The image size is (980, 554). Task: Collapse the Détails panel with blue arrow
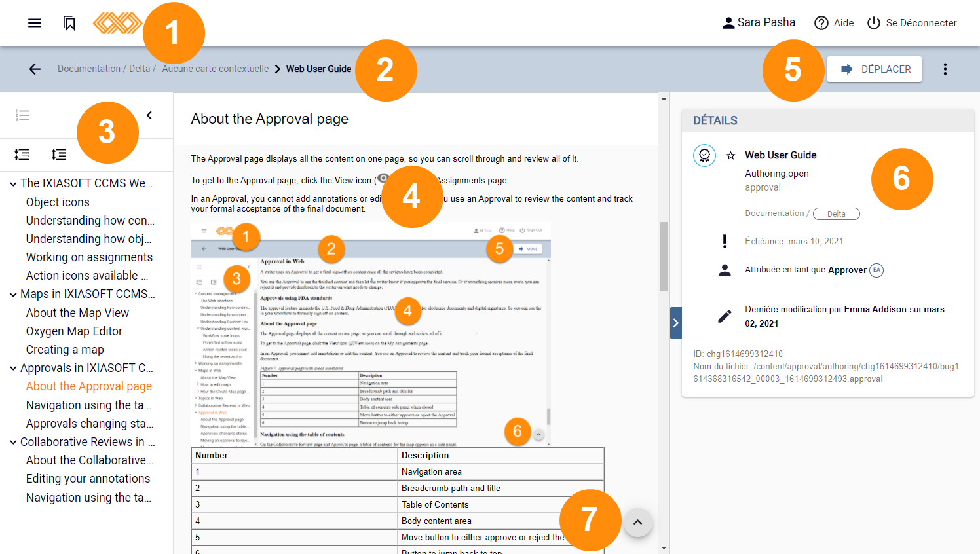click(x=676, y=323)
